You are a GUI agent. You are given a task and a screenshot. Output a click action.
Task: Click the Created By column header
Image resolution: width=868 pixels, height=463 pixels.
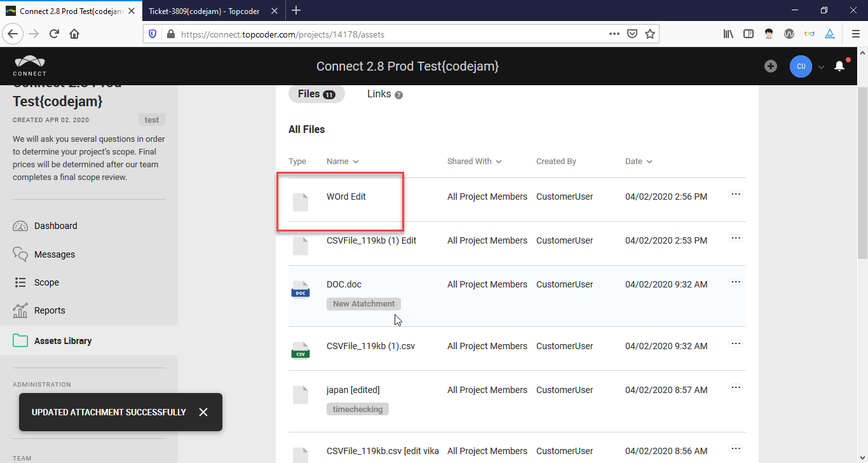coord(556,162)
